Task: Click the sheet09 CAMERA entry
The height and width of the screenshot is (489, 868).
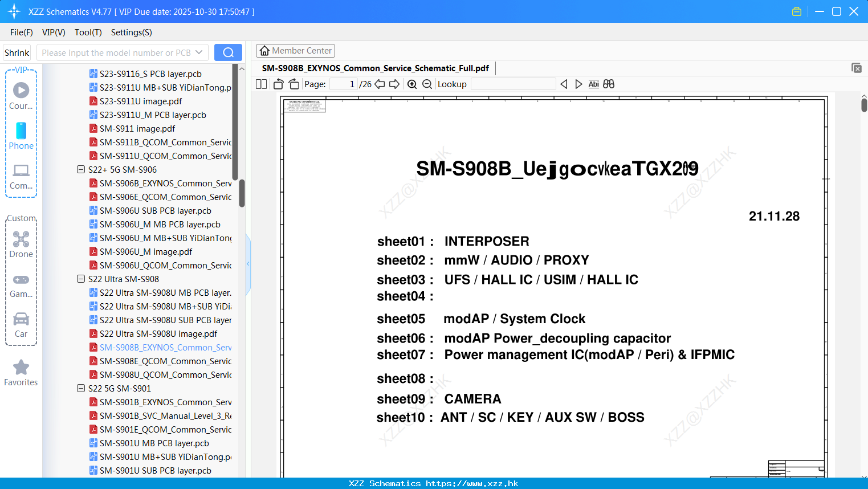Action: [439, 399]
